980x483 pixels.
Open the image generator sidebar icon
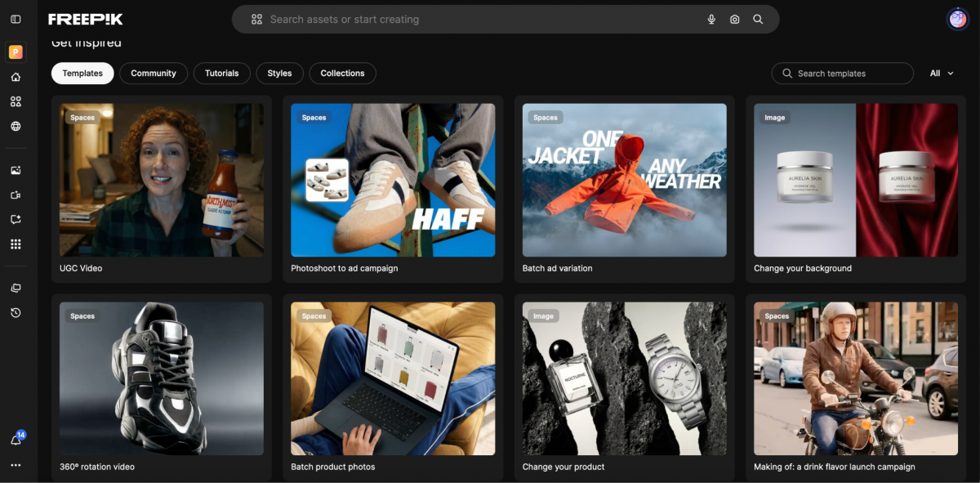[16, 170]
